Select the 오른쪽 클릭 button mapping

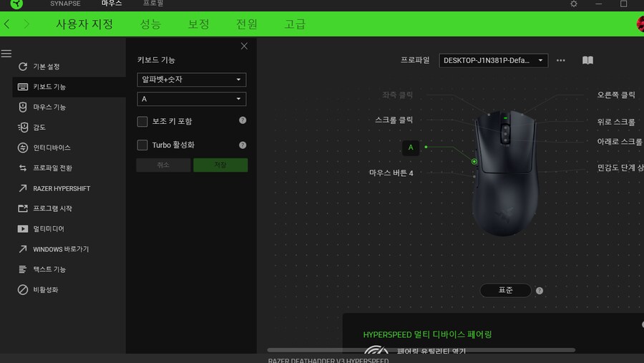point(616,95)
